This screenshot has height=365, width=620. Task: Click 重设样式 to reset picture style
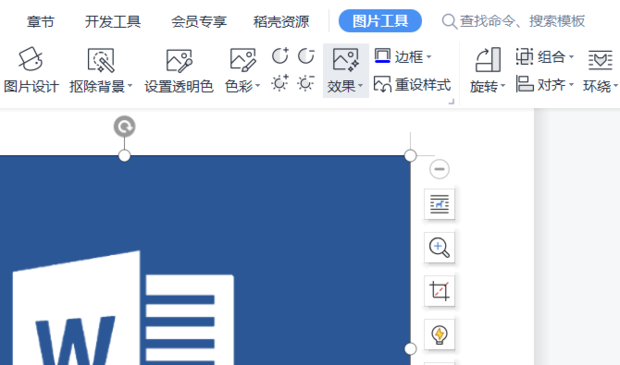(412, 85)
